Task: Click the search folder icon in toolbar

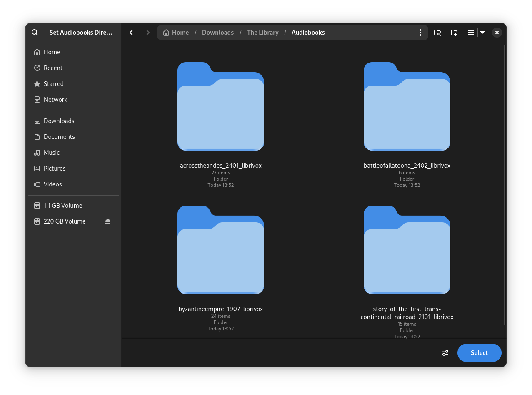Action: coord(437,33)
